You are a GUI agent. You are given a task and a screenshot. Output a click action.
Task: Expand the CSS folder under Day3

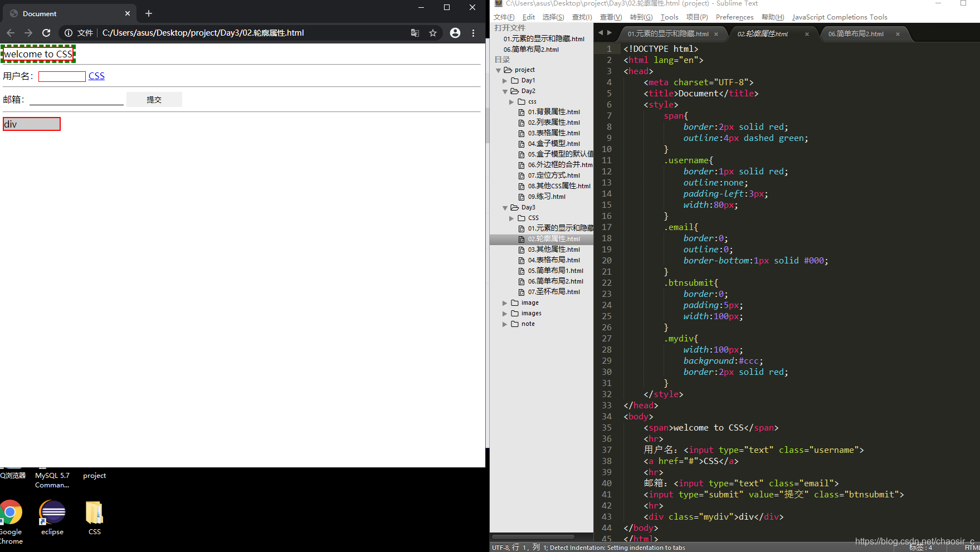click(511, 218)
